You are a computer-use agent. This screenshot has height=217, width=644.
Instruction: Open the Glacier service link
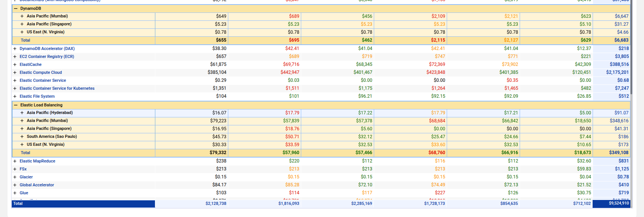tap(26, 177)
